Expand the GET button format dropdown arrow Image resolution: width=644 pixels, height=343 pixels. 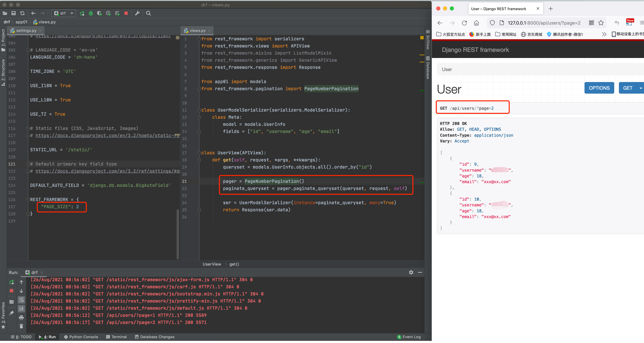pyautogui.click(x=640, y=88)
